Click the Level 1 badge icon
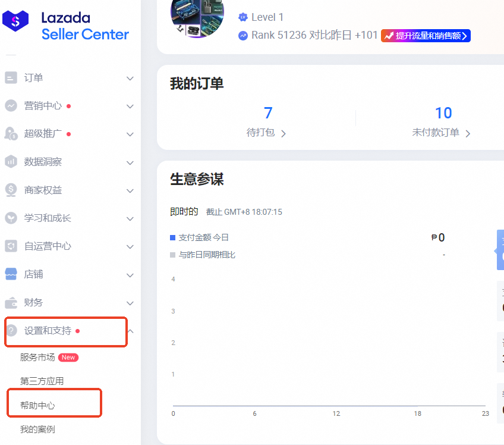The height and width of the screenshot is (445, 504). pos(243,17)
